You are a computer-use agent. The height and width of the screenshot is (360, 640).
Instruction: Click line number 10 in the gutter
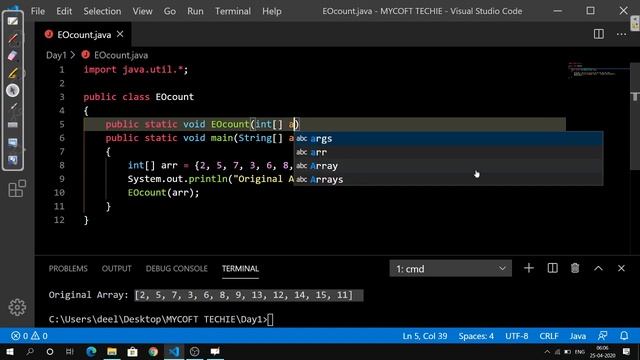(59, 193)
